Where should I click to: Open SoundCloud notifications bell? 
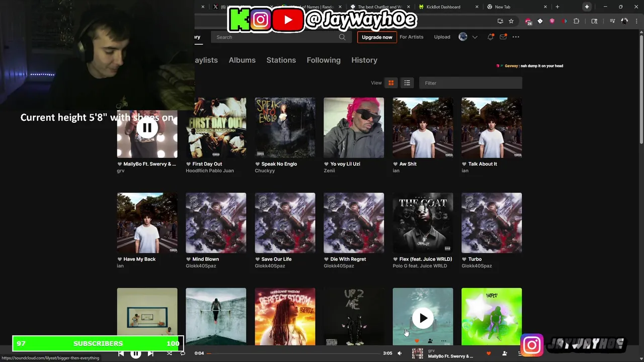pos(491,37)
